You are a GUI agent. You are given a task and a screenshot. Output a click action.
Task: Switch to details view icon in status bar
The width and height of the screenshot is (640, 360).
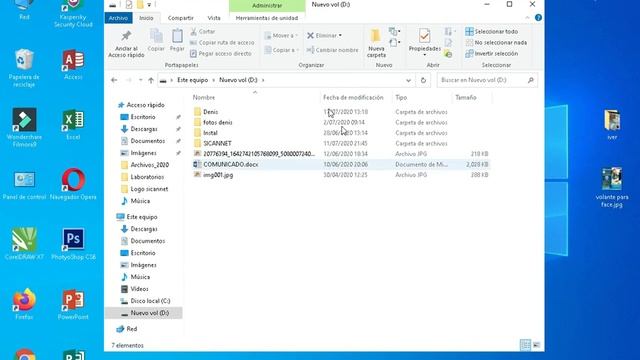click(x=525, y=345)
